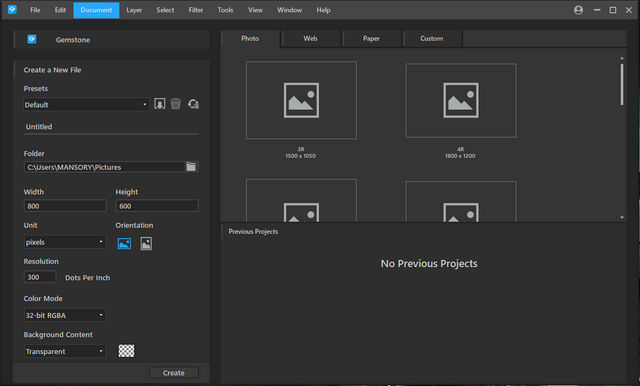Viewport: 640px width, 386px height.
Task: Open the Edit menu
Action: tap(60, 10)
